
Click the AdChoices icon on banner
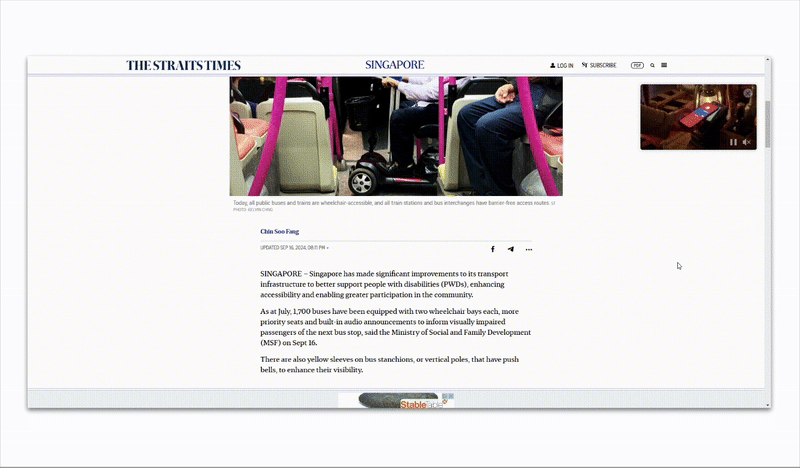445,396
